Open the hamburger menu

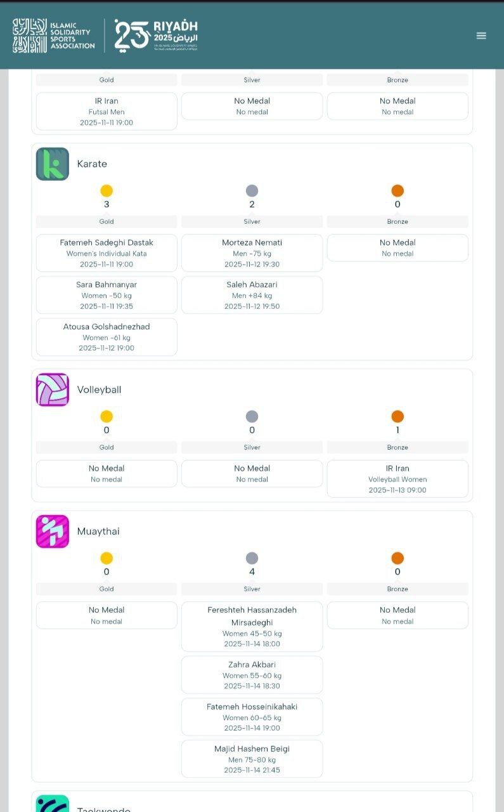point(481,36)
